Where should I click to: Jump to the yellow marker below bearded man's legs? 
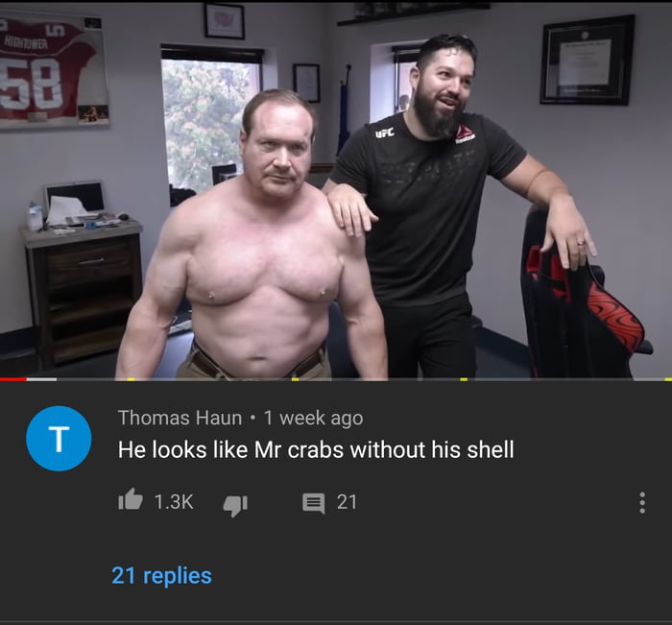point(464,379)
